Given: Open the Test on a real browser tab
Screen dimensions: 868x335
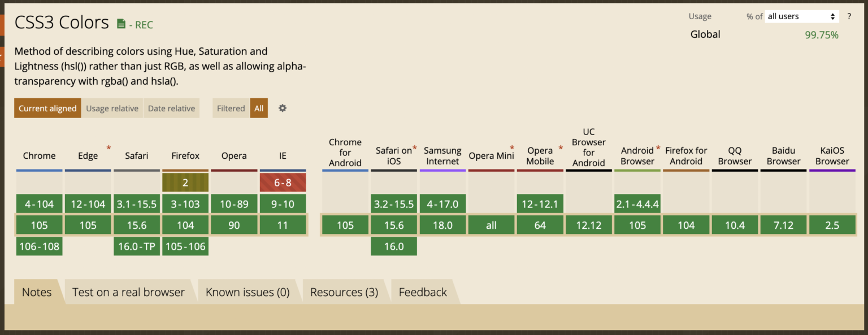Looking at the screenshot, I should tap(128, 292).
